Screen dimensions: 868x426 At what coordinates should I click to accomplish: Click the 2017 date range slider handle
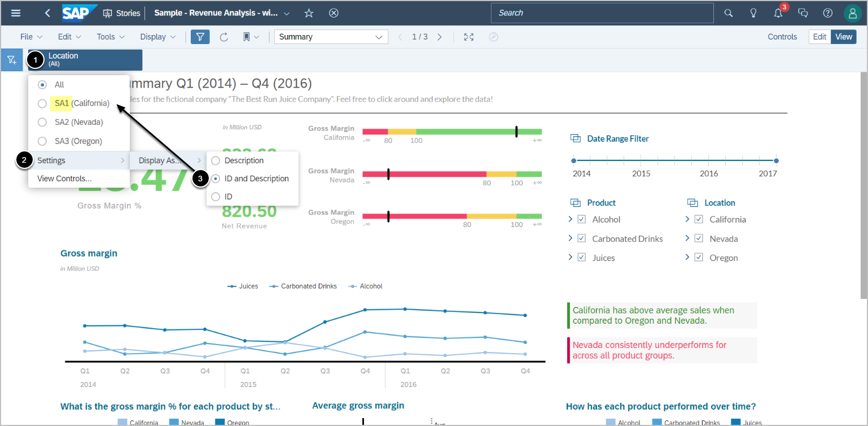[776, 161]
